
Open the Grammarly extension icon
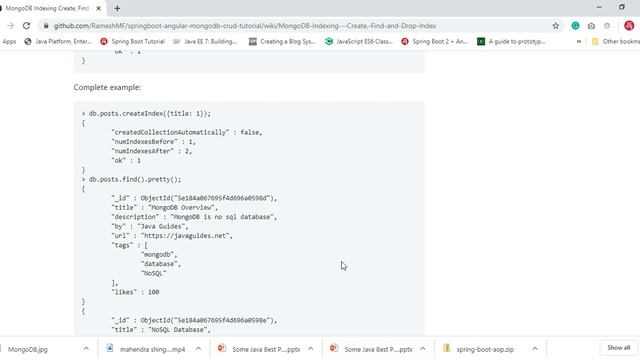(575, 26)
